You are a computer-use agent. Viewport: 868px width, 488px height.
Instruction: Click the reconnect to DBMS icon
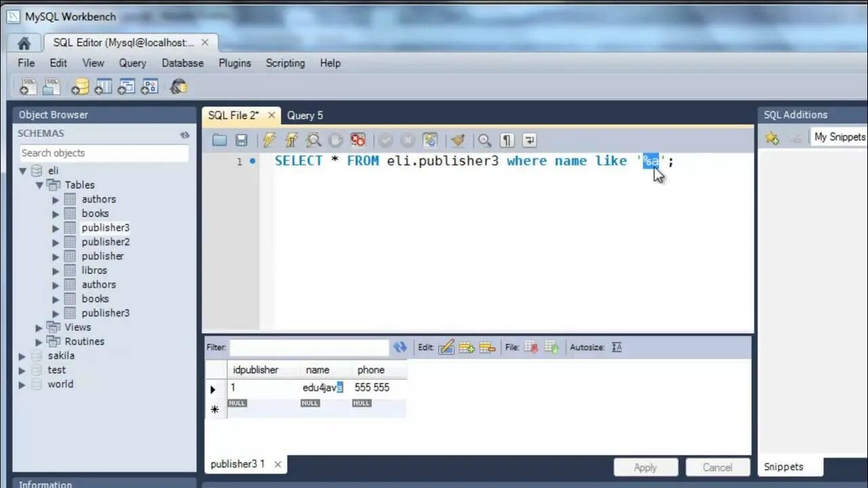tap(178, 87)
